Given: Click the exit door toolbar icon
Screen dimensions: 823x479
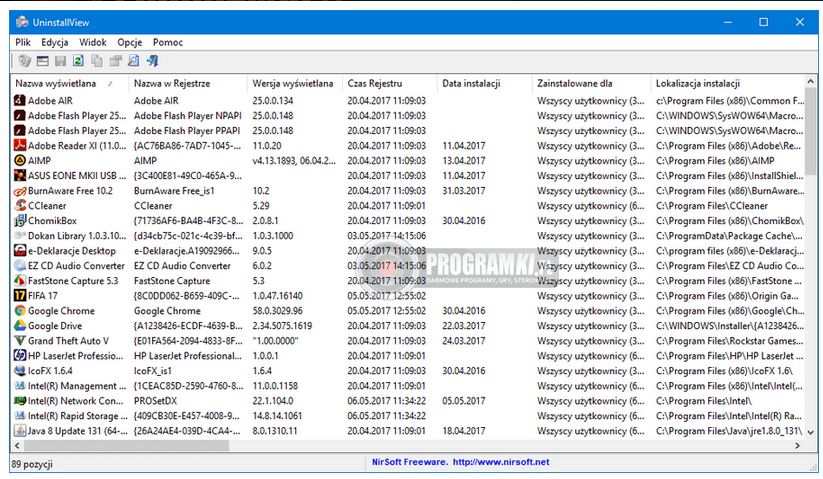Looking at the screenshot, I should click(x=152, y=61).
